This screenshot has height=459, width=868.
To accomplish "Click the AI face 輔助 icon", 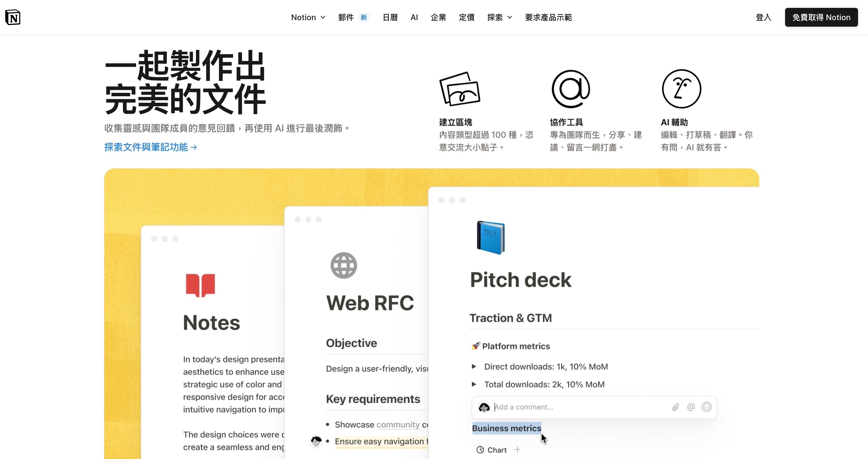I will tap(681, 89).
